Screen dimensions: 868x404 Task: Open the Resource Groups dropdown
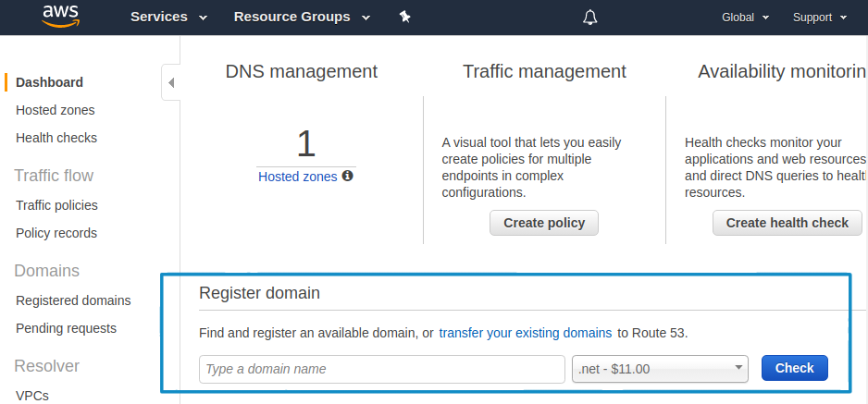coord(302,18)
